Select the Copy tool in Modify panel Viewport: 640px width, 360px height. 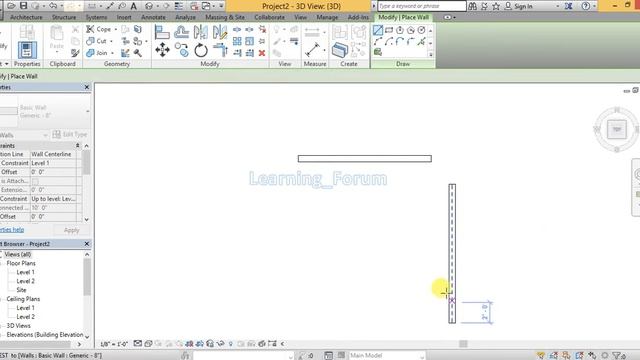(x=182, y=50)
